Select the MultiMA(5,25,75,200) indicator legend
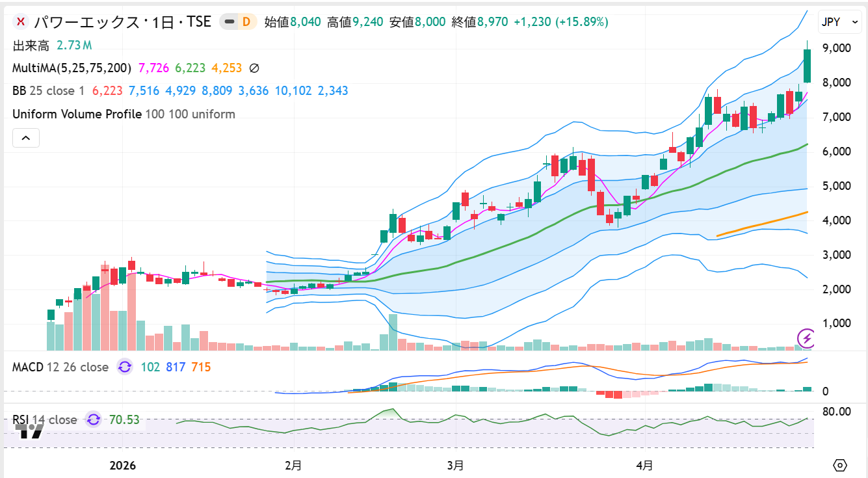 (72, 68)
